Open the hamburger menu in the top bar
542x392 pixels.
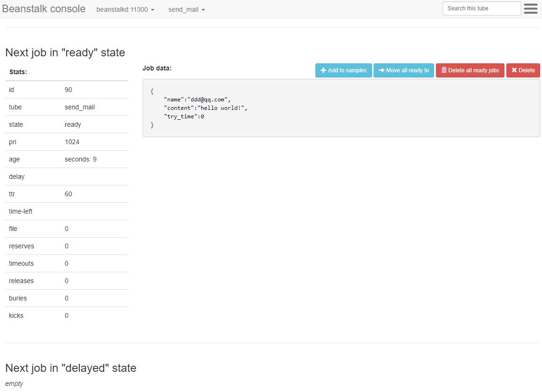530,9
